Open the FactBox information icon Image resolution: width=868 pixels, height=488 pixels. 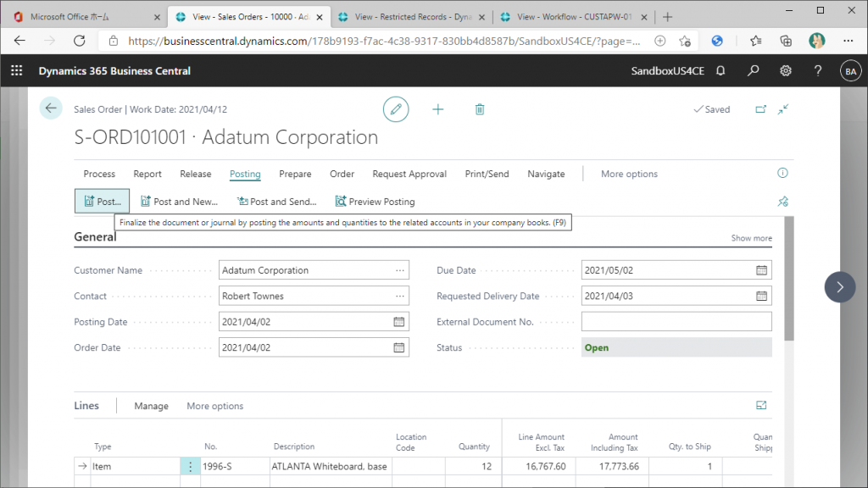(x=782, y=173)
